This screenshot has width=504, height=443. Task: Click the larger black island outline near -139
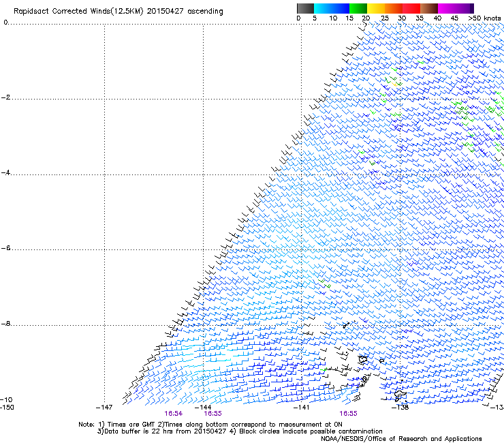(363, 359)
